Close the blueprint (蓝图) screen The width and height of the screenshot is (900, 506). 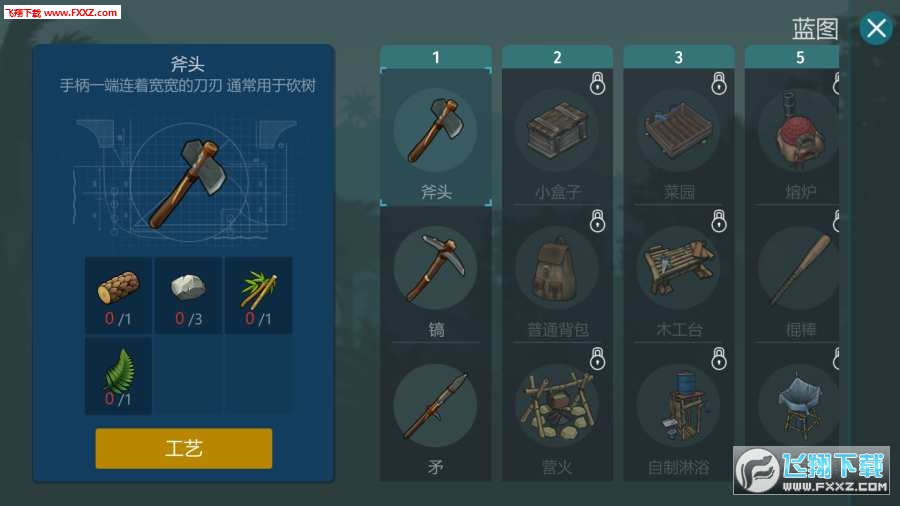(x=876, y=28)
